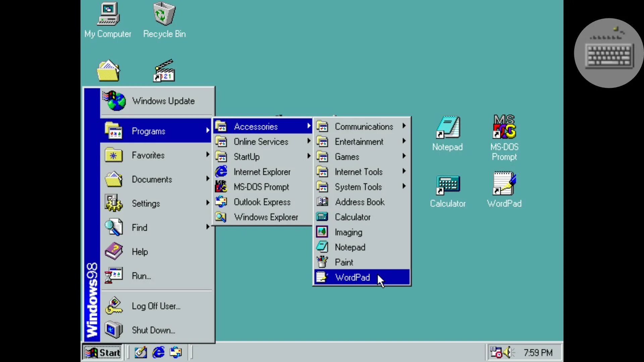Click the on-screen keyboard overlay button
Screen dimensions: 644x362
(608, 54)
